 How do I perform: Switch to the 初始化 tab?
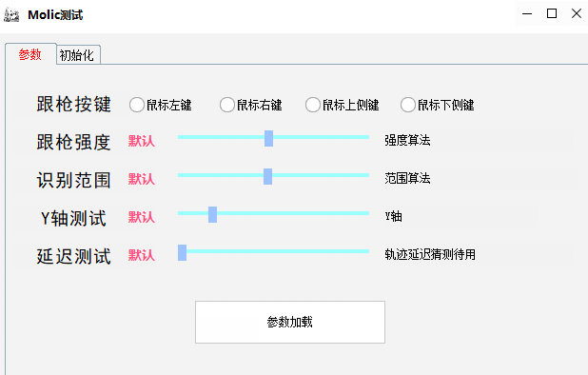coord(77,55)
